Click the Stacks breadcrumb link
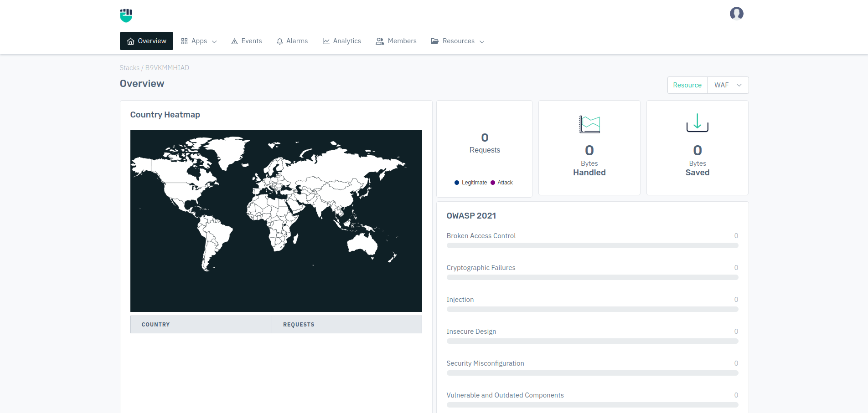This screenshot has width=868, height=413. click(x=129, y=68)
